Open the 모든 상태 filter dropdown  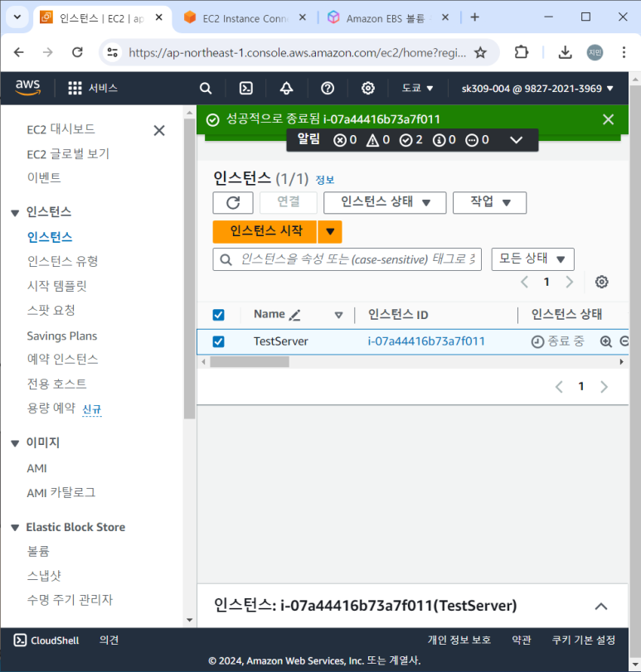[x=532, y=259]
